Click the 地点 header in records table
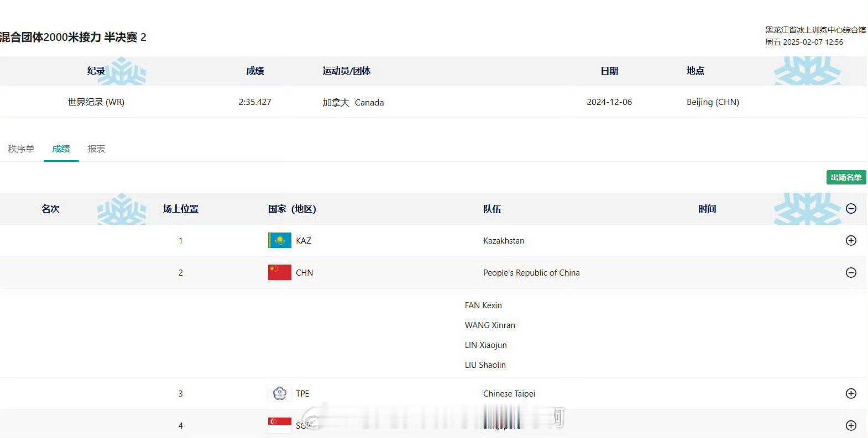868x438 pixels. [696, 71]
